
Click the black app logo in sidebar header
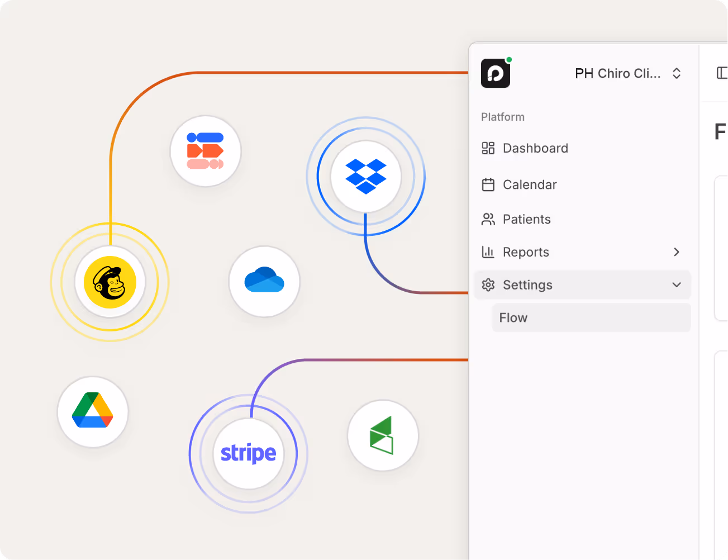(x=496, y=73)
